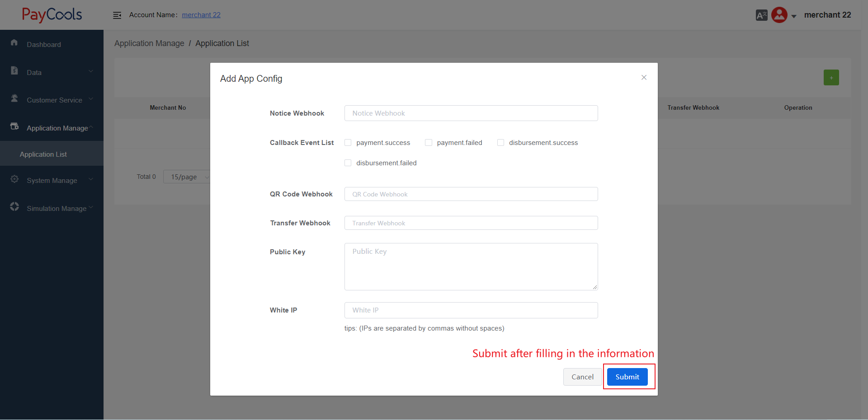
Task: Click the green add application button
Action: [831, 78]
